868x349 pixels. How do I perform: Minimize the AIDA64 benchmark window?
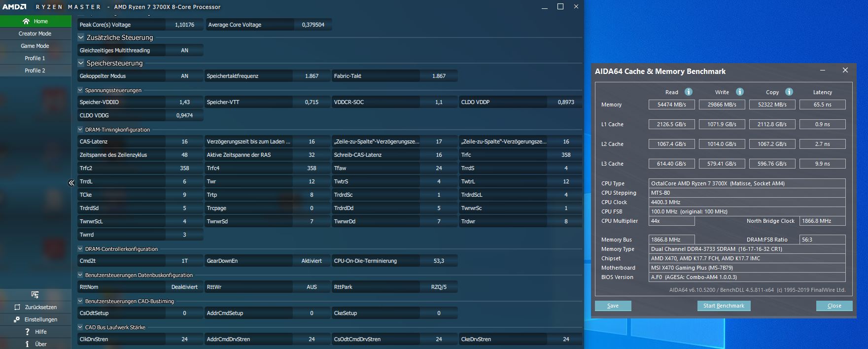click(823, 70)
